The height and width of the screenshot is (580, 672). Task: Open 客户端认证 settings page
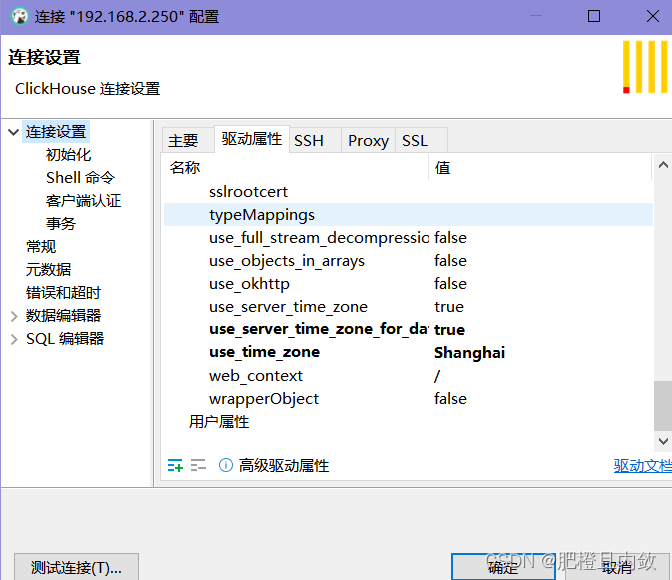click(x=84, y=201)
